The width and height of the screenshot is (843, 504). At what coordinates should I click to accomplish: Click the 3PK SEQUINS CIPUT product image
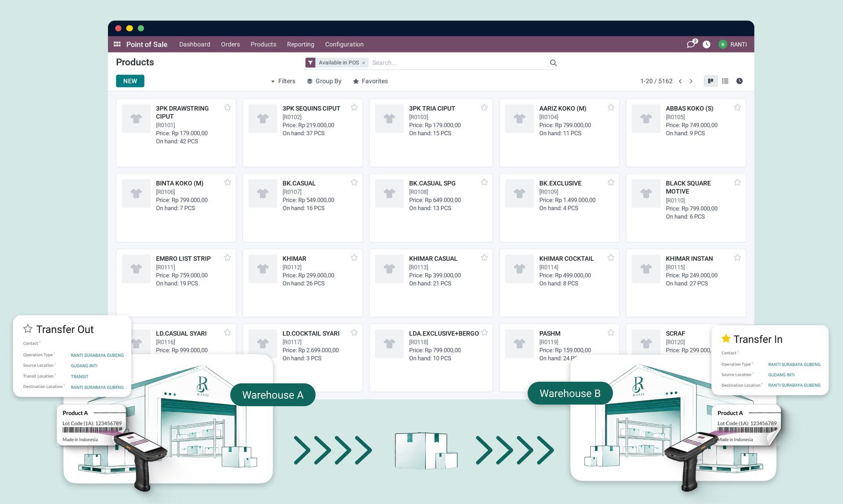click(x=263, y=118)
